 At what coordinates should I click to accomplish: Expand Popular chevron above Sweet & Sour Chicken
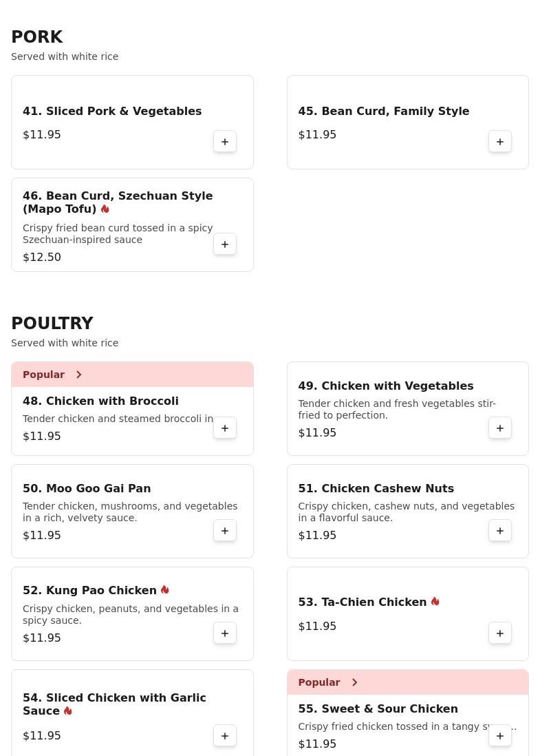point(354,682)
